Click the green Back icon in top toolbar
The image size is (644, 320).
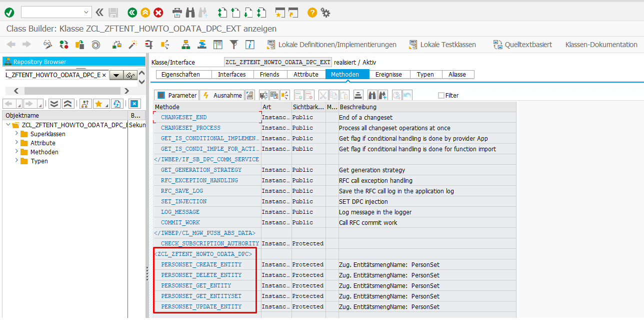point(132,13)
